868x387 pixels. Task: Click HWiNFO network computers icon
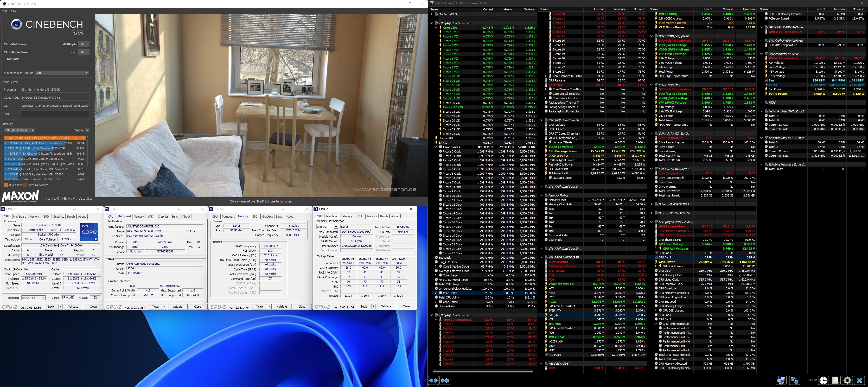tap(794, 380)
